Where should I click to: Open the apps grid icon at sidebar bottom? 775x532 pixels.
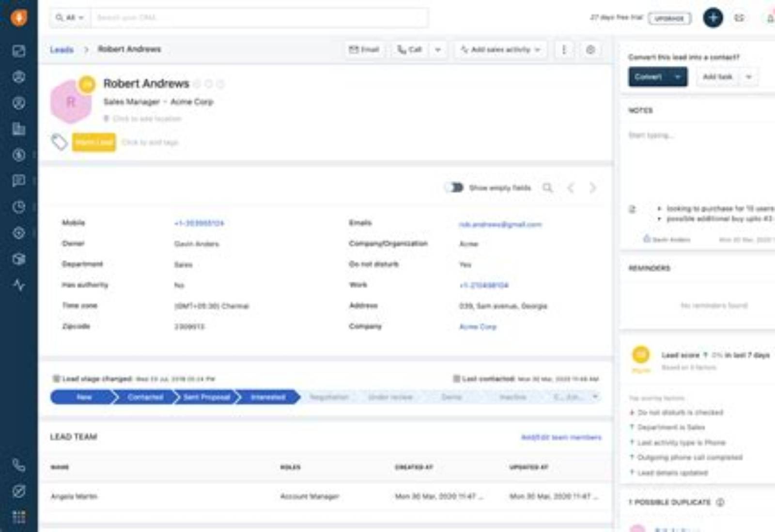point(18,517)
